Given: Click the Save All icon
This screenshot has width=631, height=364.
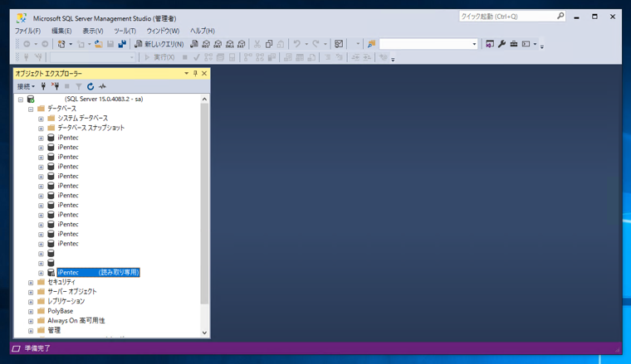Looking at the screenshot, I should click(122, 44).
